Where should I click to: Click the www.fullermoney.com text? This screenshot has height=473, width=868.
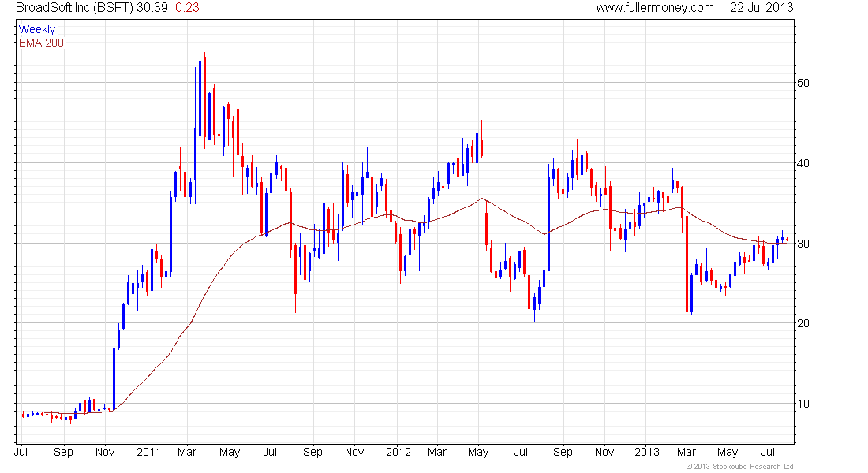pos(655,8)
